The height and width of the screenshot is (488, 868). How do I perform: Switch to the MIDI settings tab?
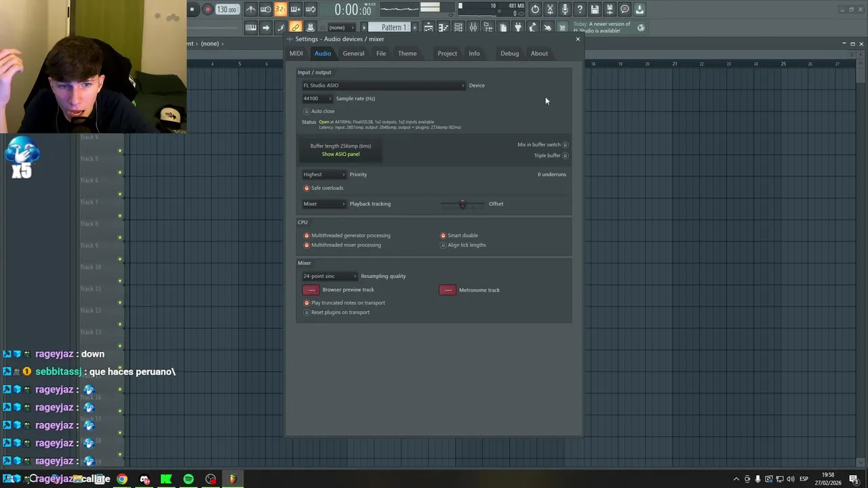[x=296, y=54]
